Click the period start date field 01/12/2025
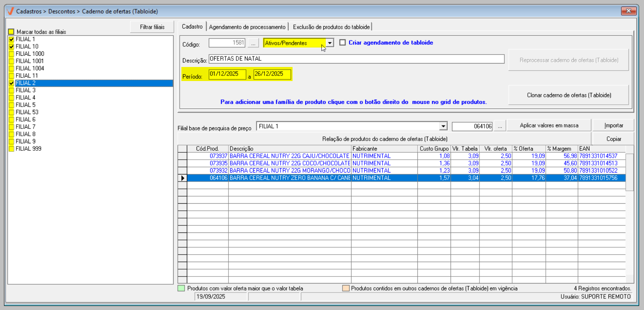The image size is (644, 310). point(227,74)
